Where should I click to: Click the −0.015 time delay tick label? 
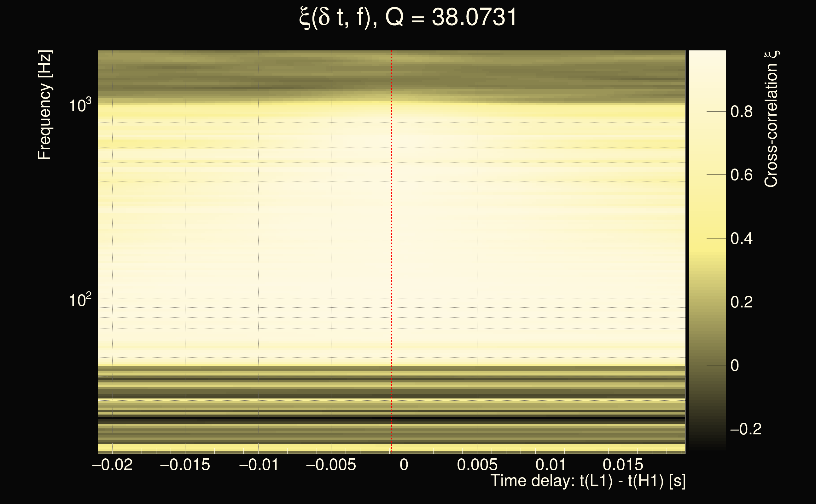pos(185,465)
